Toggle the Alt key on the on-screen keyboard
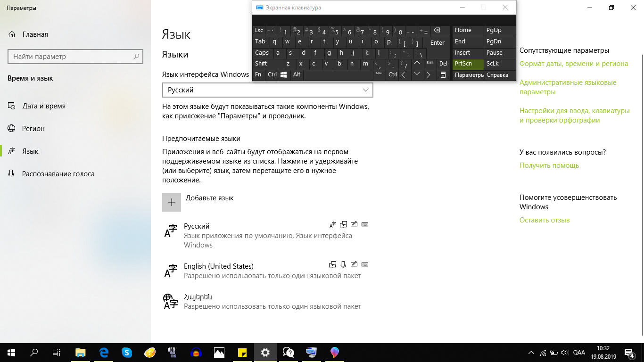Screen dimensions: 644x362 [x=297, y=74]
